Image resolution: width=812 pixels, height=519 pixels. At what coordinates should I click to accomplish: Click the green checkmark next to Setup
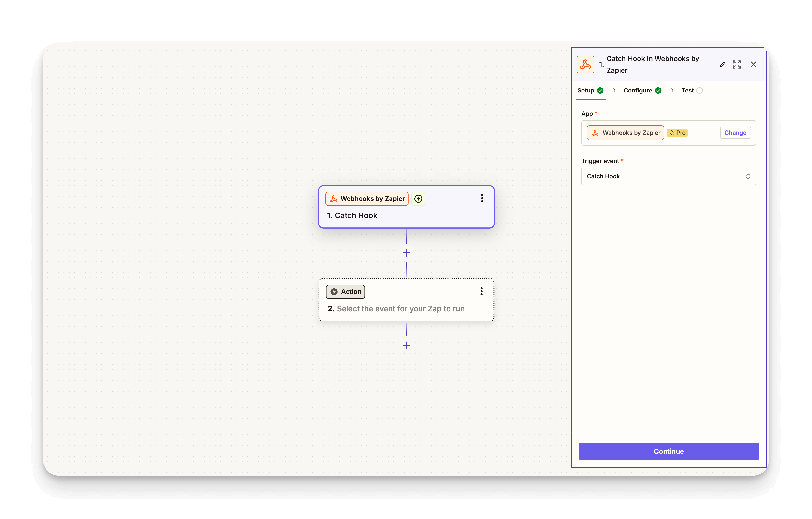(600, 91)
